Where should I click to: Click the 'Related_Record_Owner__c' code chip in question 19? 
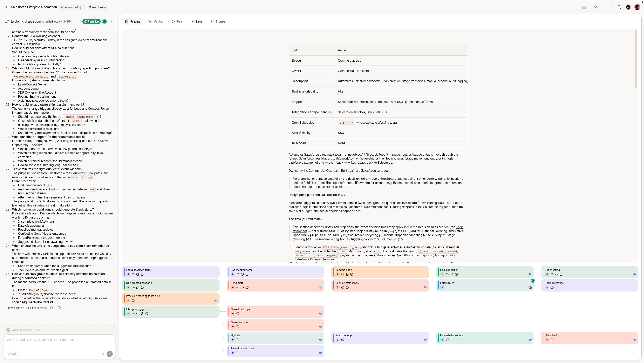pos(31,77)
